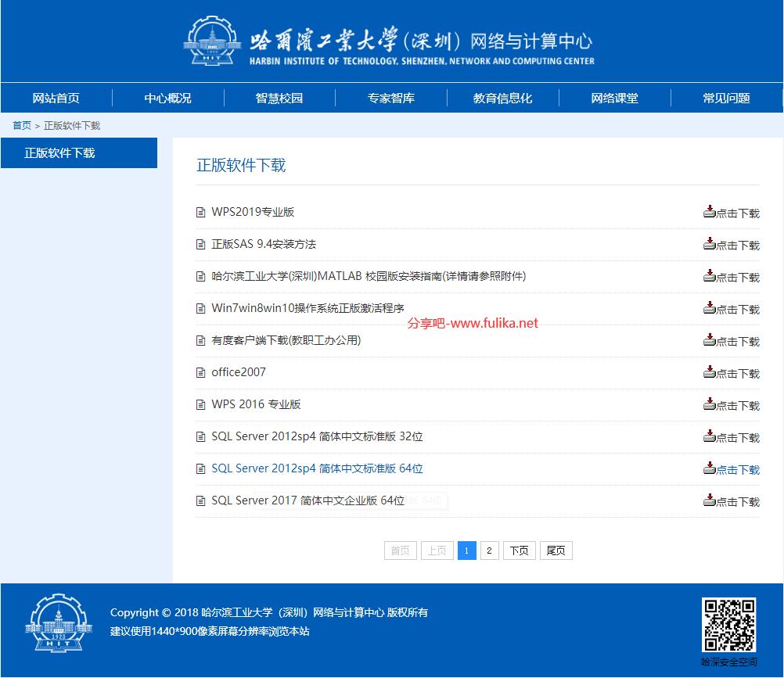The height and width of the screenshot is (678, 784).
Task: Click the download icon for WPS 2016 专业版
Action: pos(709,404)
